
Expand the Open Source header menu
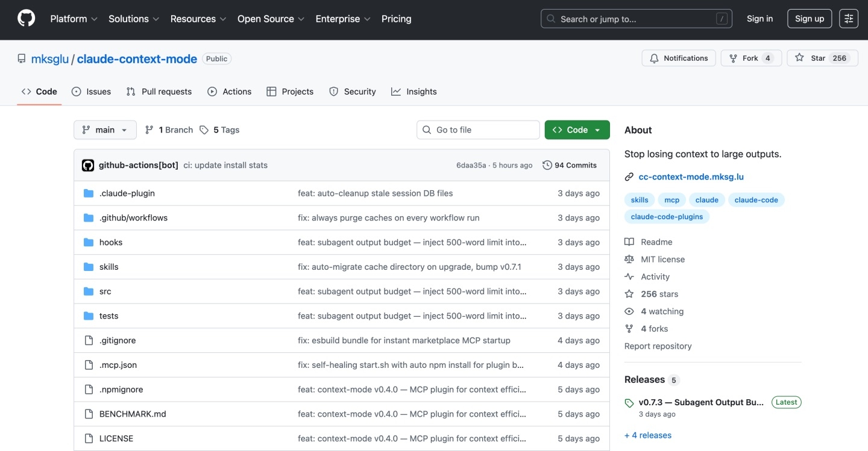point(271,19)
